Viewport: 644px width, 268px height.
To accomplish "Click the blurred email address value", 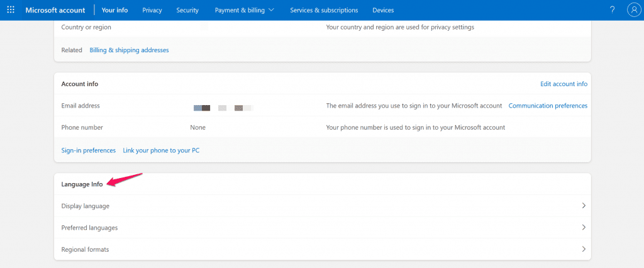I will (x=223, y=108).
